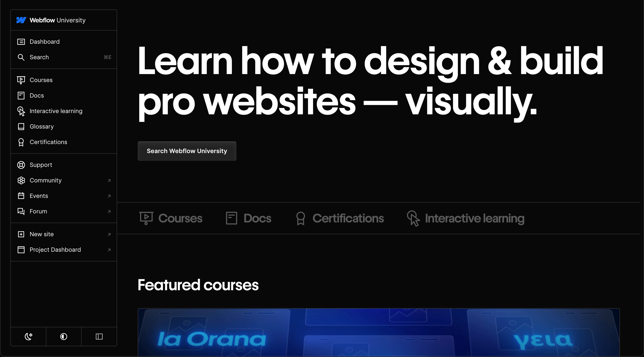644x357 pixels.
Task: Open the Docs section
Action: [36, 95]
